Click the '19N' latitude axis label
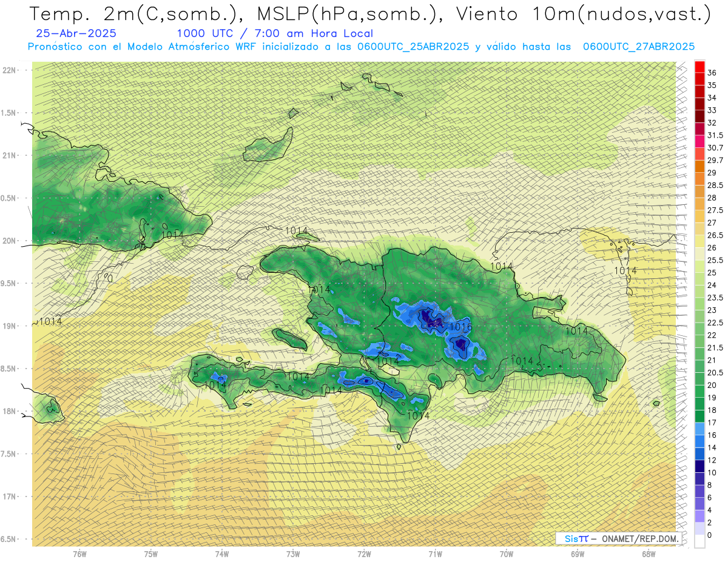Image resolution: width=728 pixels, height=562 pixels. coord(8,326)
